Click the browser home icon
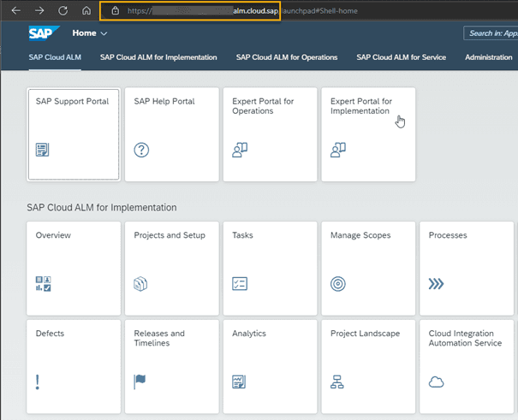The image size is (518, 420). coord(86,11)
